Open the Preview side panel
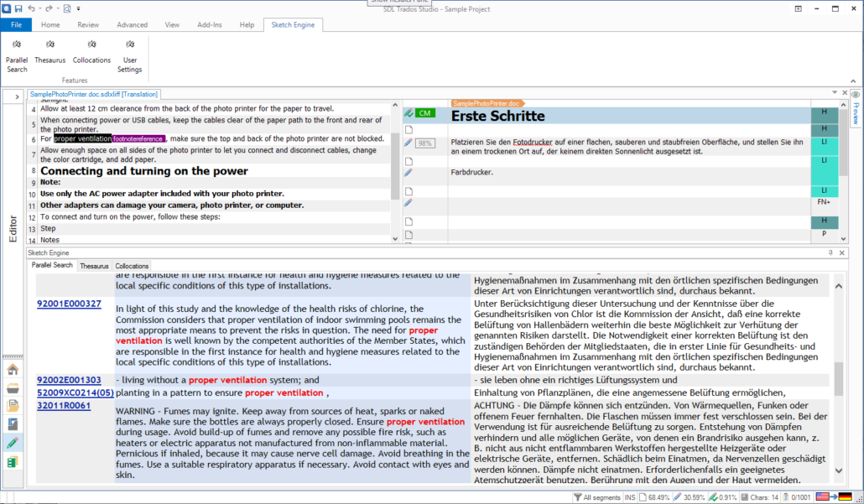 [x=856, y=110]
